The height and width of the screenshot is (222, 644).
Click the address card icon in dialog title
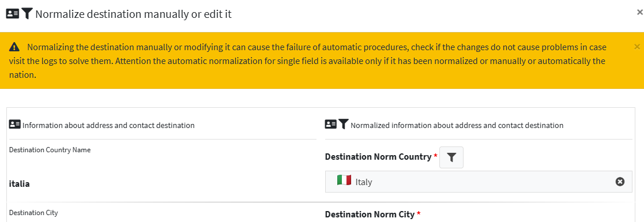click(x=12, y=14)
